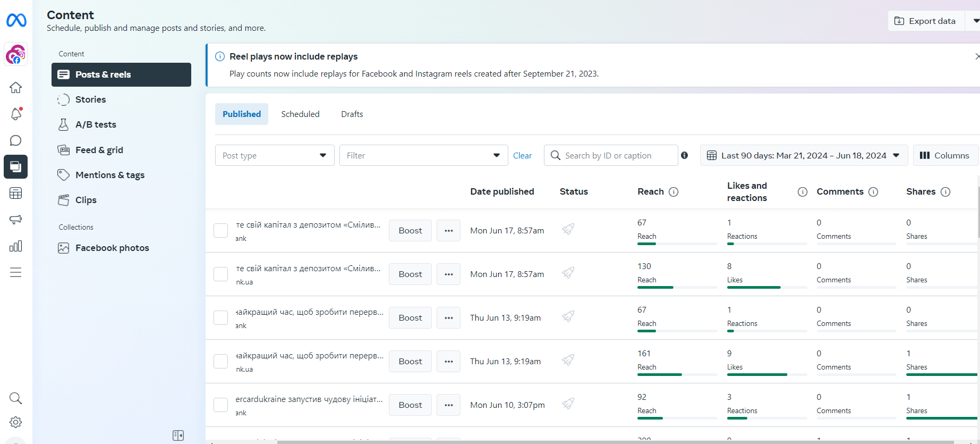980x444 pixels.
Task: Open more options for 161 reach post
Action: point(449,362)
